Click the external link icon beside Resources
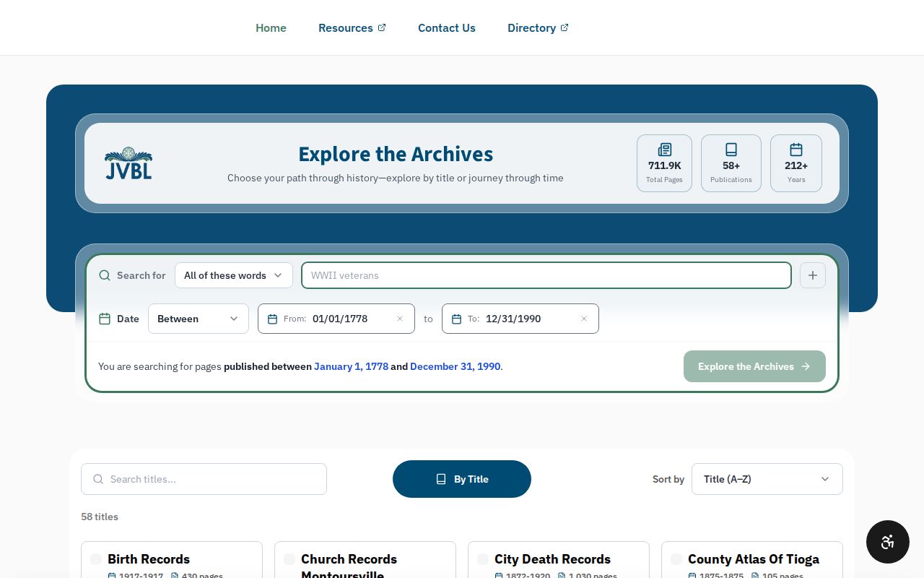924x578 pixels. click(x=382, y=27)
